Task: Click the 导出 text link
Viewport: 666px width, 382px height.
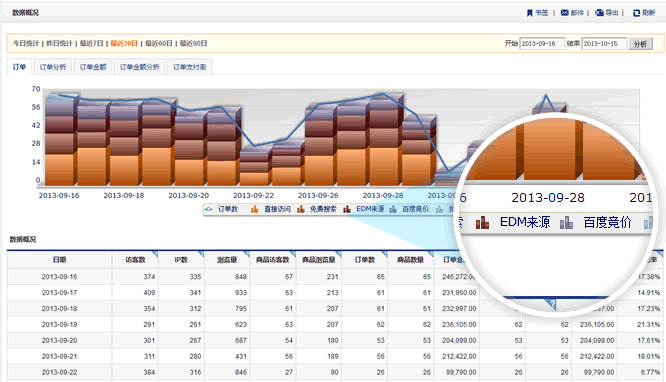Action: point(612,13)
